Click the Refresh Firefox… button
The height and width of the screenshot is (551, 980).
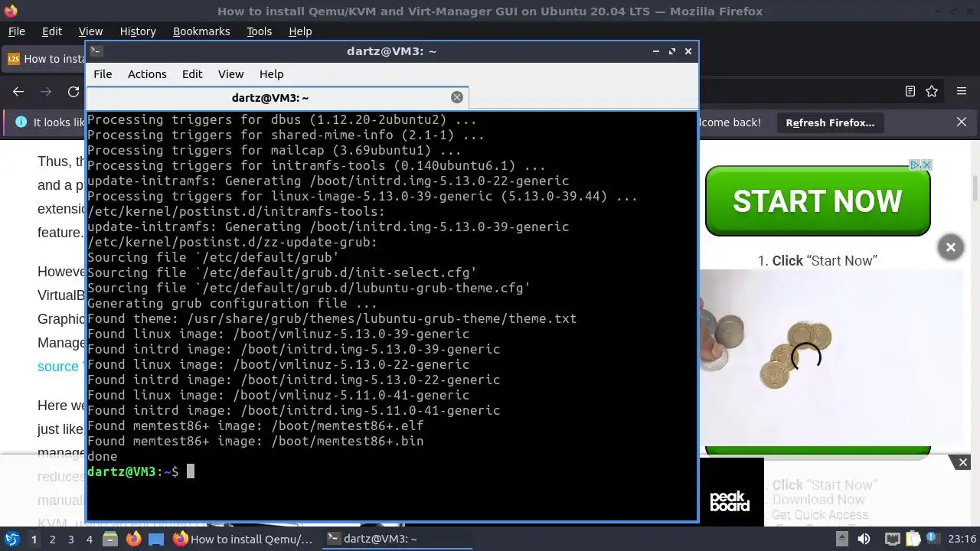830,122
